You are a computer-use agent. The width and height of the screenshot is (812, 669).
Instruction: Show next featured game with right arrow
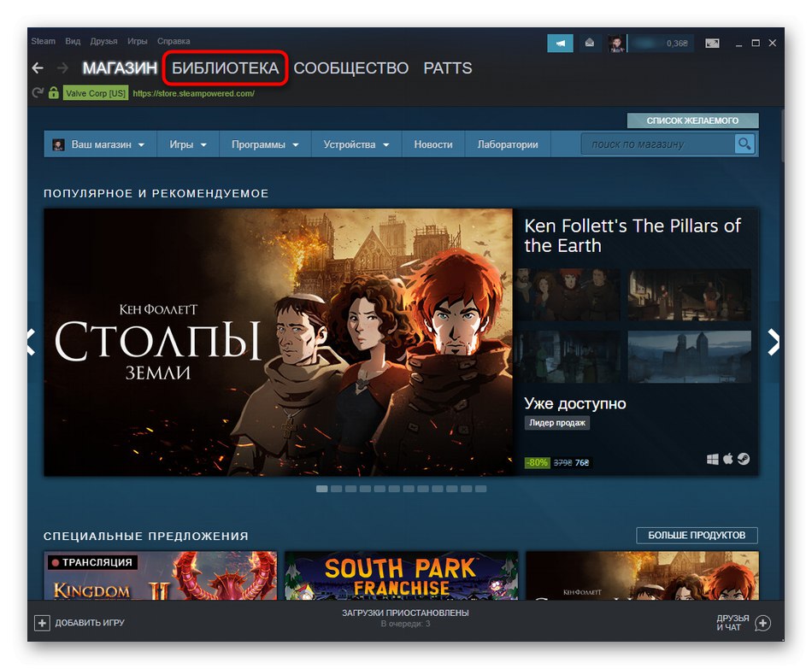click(x=773, y=343)
